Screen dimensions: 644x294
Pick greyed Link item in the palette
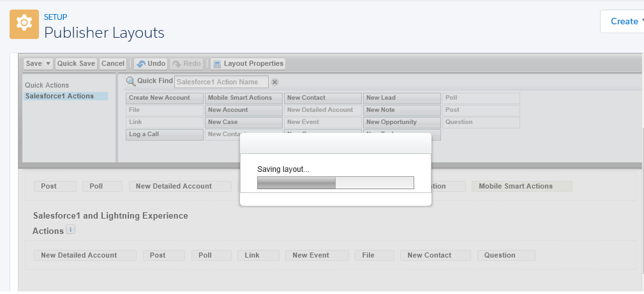(x=165, y=122)
